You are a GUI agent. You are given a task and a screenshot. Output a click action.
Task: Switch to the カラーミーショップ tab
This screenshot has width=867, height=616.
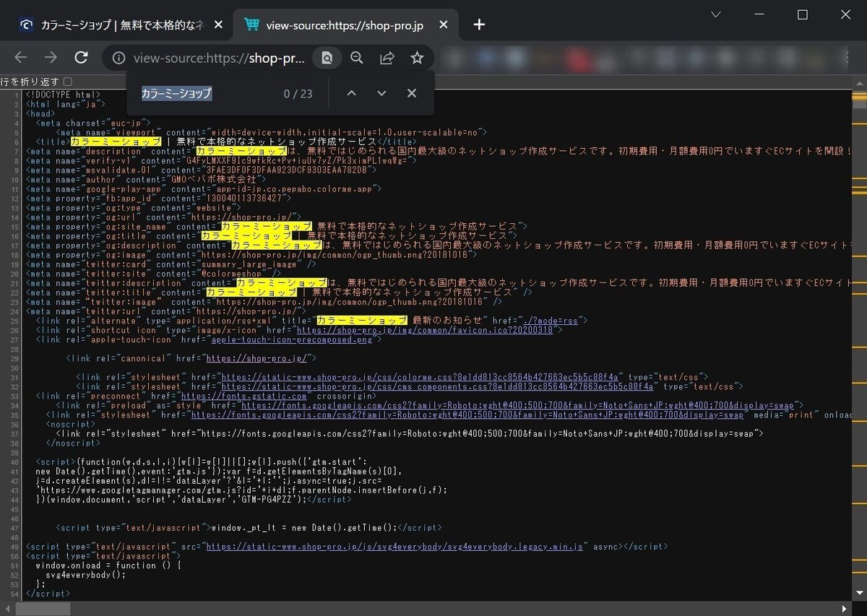(120, 25)
